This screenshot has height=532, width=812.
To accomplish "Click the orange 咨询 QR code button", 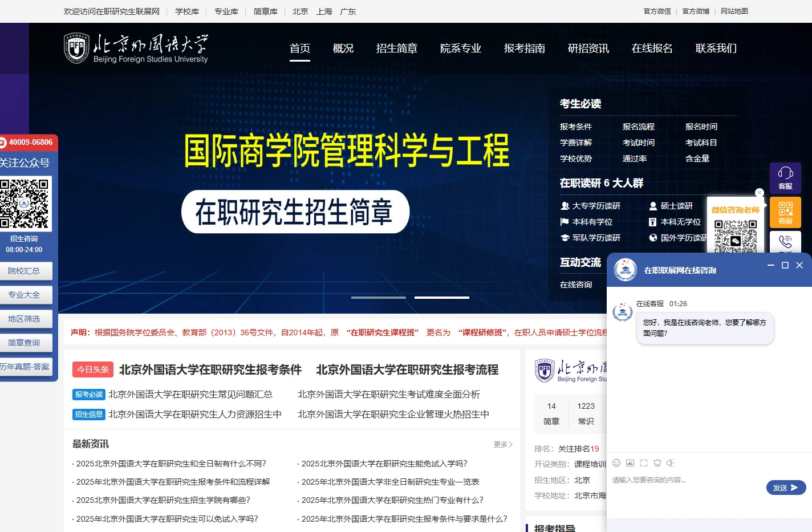I will (x=785, y=212).
